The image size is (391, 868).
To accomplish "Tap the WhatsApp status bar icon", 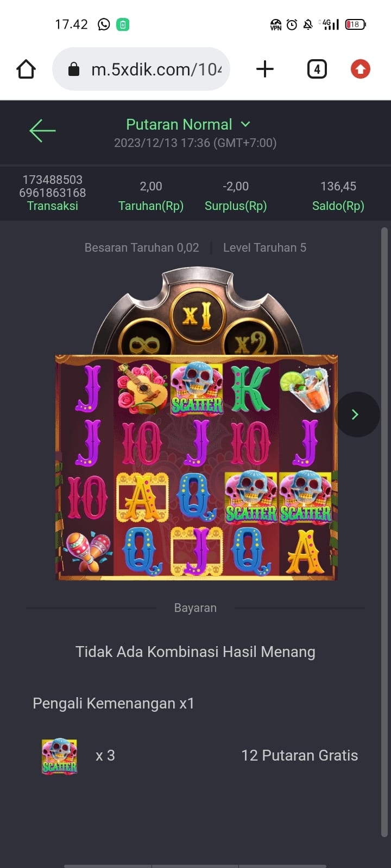I will 104,24.
